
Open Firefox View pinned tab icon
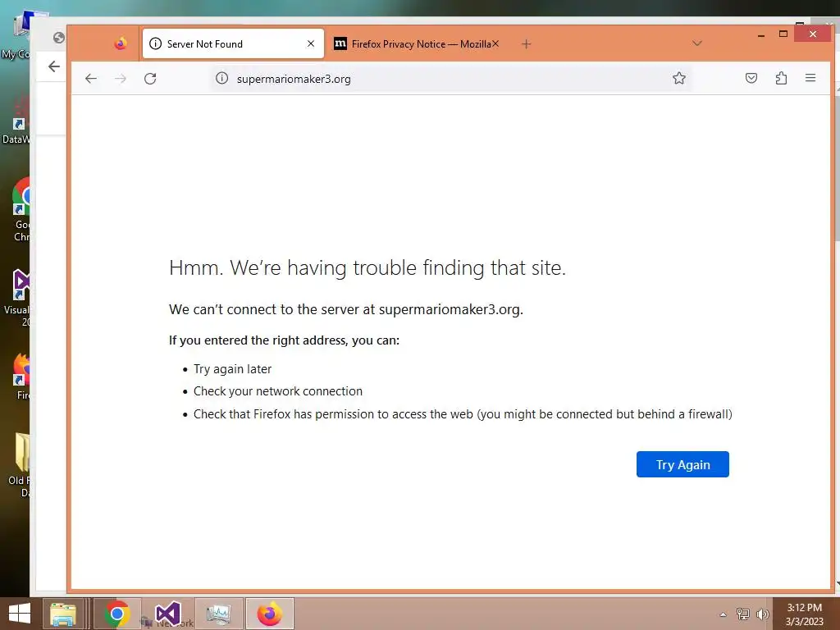121,43
